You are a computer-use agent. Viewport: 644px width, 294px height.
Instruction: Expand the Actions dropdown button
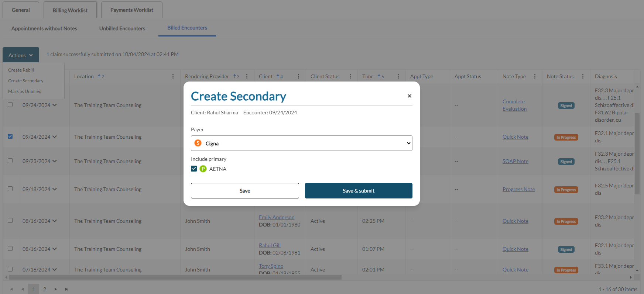click(21, 55)
